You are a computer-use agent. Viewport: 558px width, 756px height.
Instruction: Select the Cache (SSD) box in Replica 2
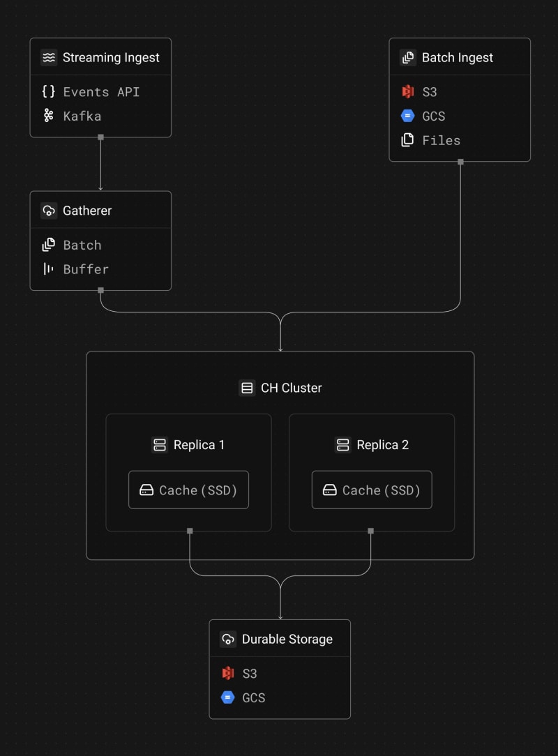pyautogui.click(x=372, y=490)
